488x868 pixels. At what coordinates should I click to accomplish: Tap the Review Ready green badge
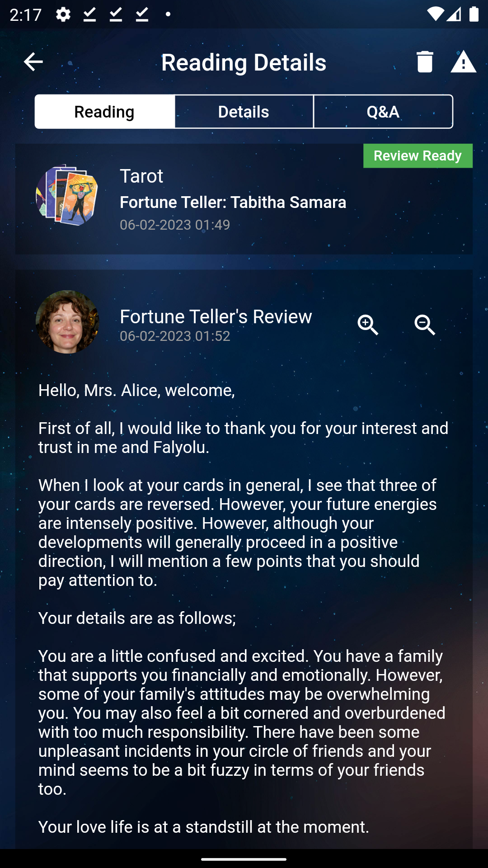(x=418, y=156)
